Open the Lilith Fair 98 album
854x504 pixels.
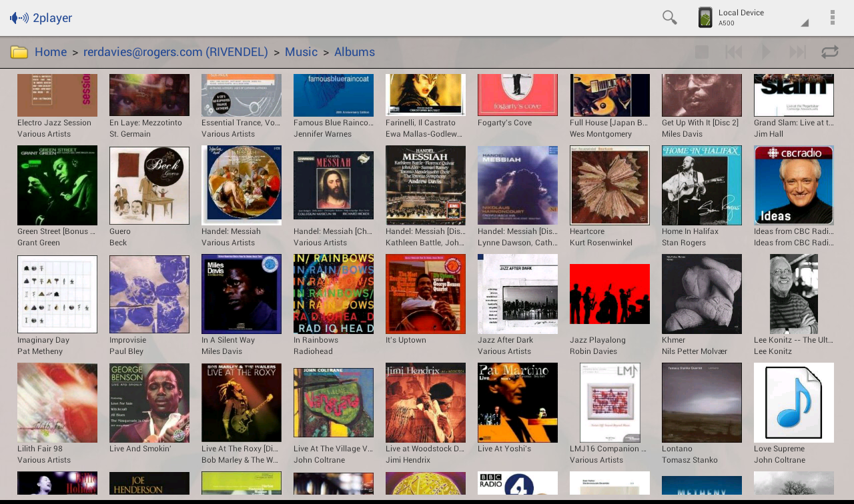(57, 403)
